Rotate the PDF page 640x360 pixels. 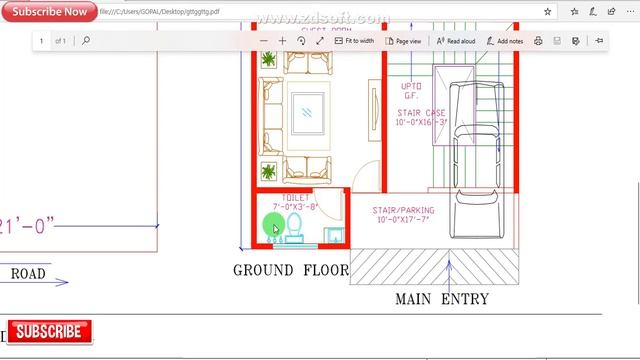coord(301,41)
